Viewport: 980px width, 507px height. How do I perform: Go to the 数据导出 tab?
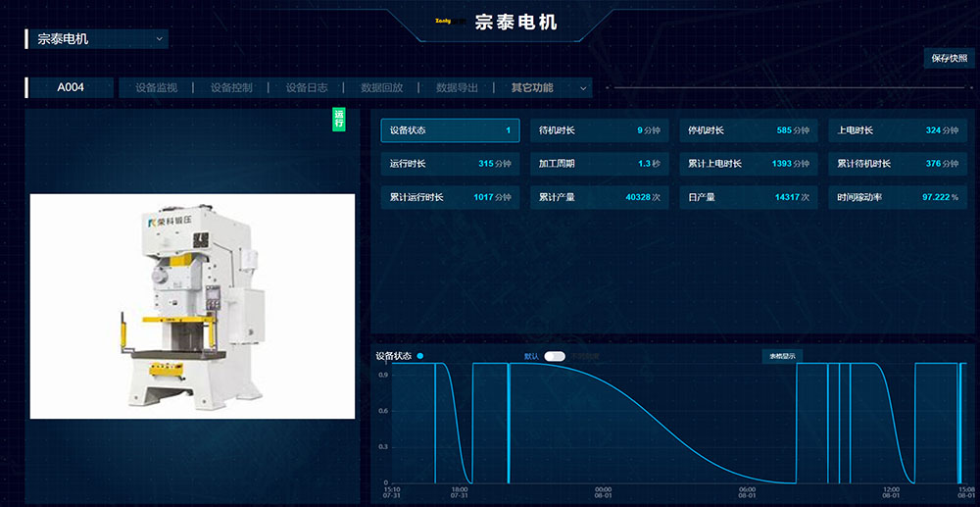point(457,88)
